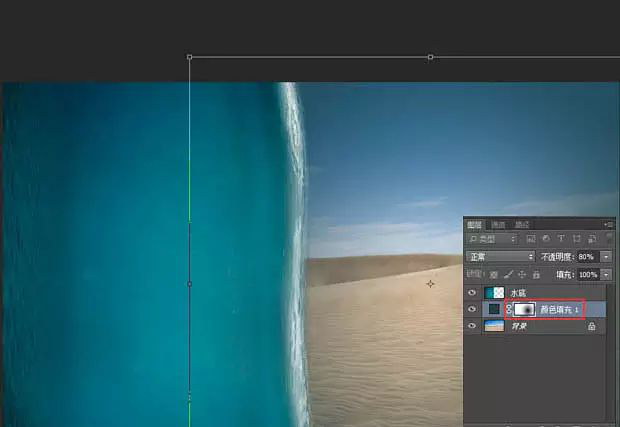
Task: Toggle visibility of 颜色填充 1 layer
Action: (472, 310)
